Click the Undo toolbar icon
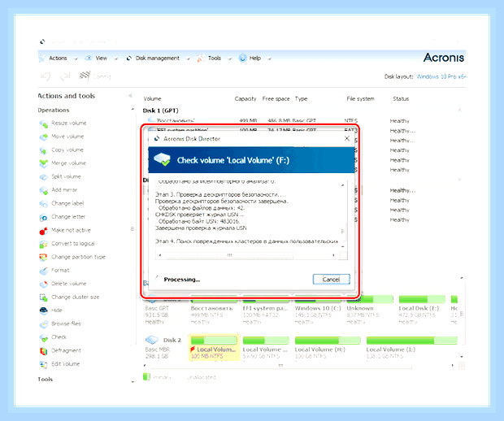Viewport: 504px width, 421px height. click(x=46, y=76)
